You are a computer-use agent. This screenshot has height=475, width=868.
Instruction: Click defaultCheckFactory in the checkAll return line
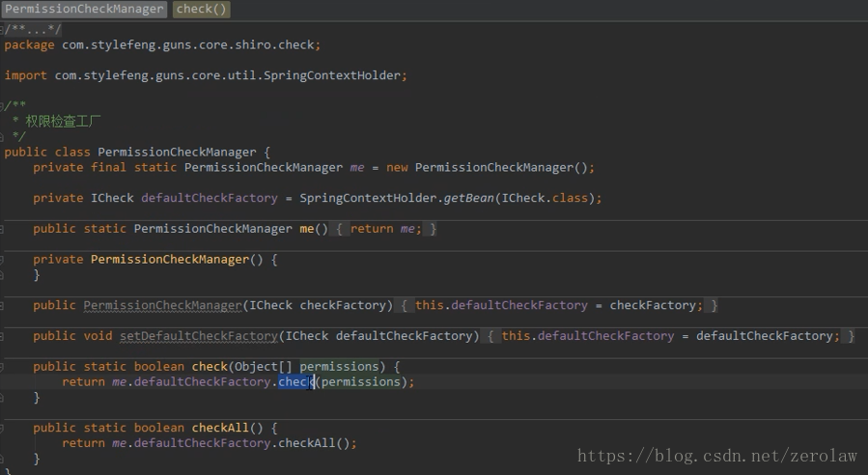point(202,443)
